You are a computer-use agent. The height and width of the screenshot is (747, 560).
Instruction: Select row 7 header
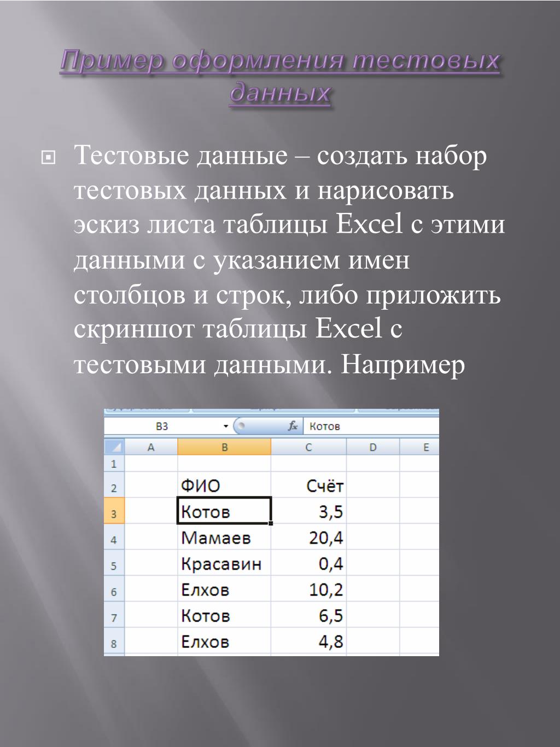[x=114, y=615]
